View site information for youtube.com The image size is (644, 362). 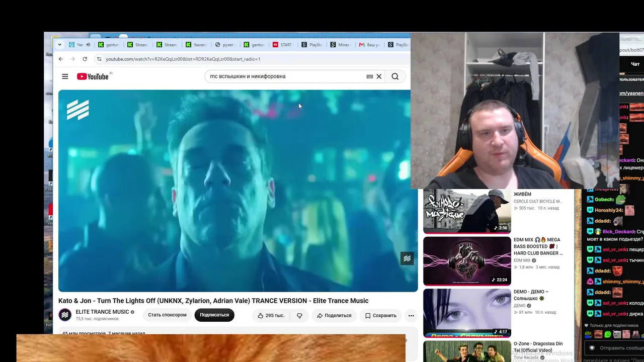99,59
